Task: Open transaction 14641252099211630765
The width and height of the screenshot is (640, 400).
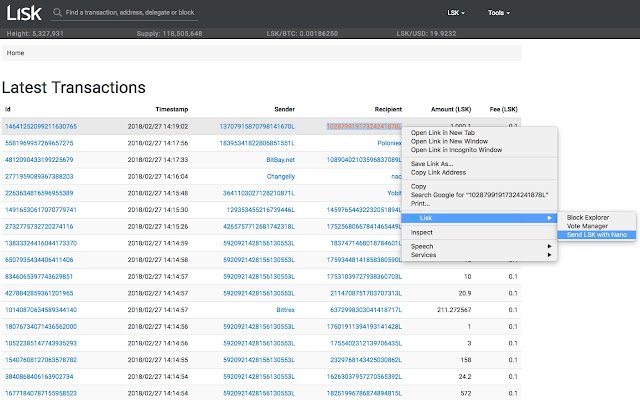Action: (41, 127)
